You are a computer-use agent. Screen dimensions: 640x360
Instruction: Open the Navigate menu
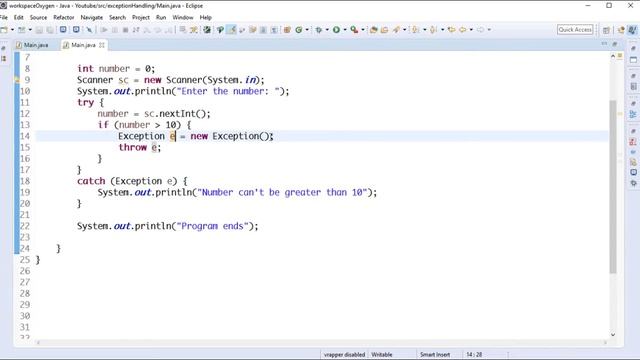click(91, 18)
